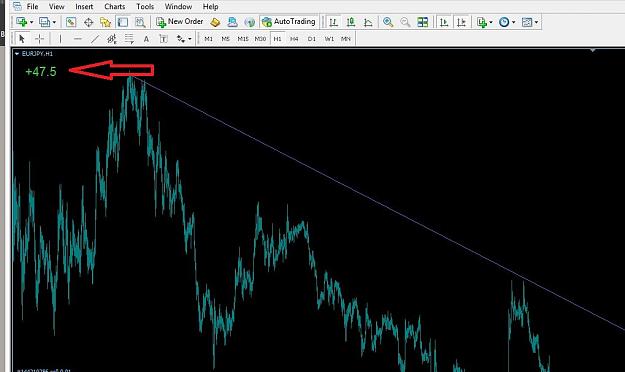Click the New Order button
Screen dimensions: 625x372
(x=180, y=22)
